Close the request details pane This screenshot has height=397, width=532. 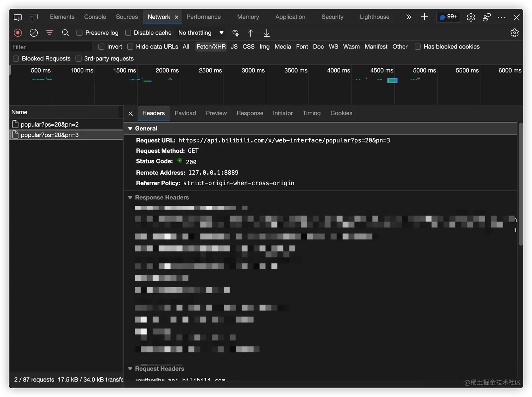point(131,114)
